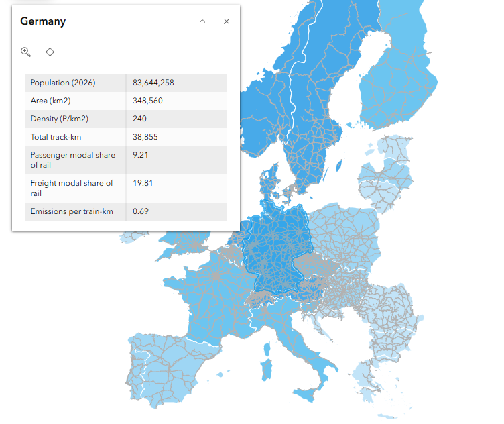This screenshot has width=504, height=424.
Task: Click the Total track-km row
Action: tap(126, 137)
